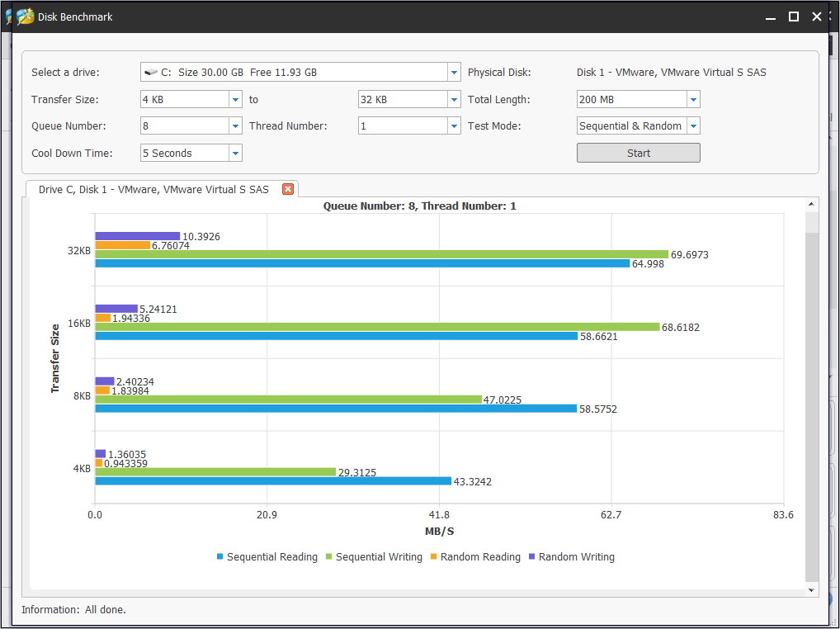The image size is (840, 629).
Task: Click the scrollbar up arrow beside the chart
Action: [x=811, y=204]
